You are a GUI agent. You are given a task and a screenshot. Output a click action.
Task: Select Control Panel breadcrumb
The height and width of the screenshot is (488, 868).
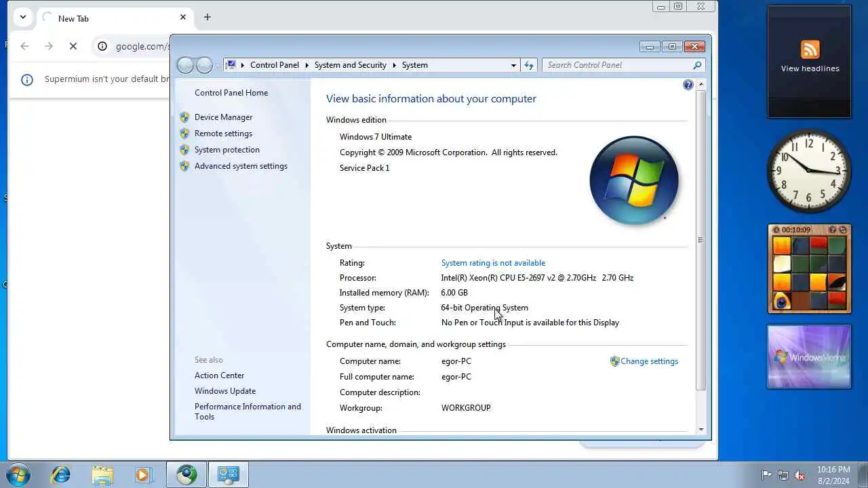[275, 65]
